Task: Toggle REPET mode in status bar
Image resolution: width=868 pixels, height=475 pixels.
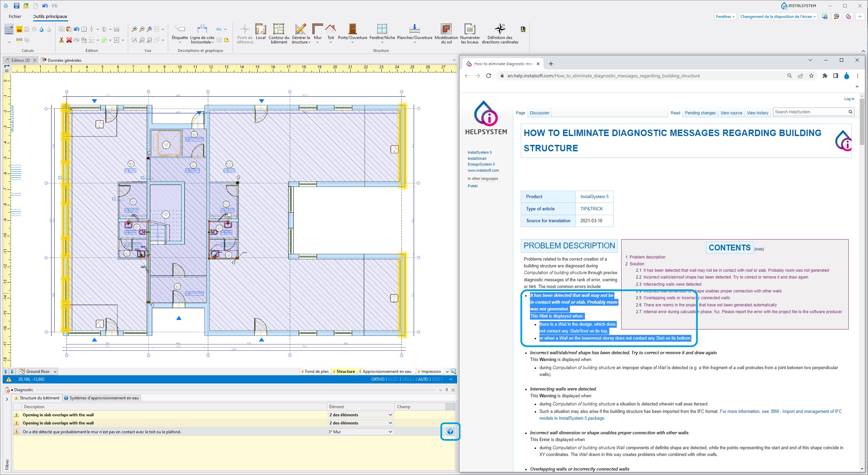Action: pos(437,379)
